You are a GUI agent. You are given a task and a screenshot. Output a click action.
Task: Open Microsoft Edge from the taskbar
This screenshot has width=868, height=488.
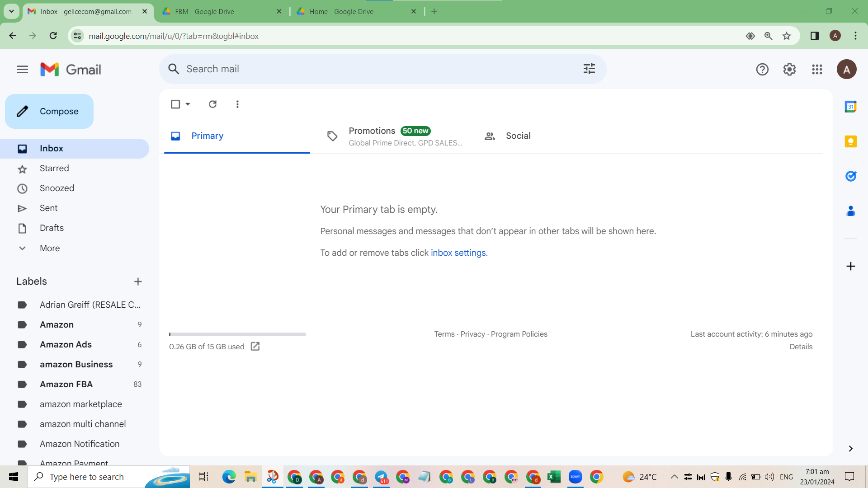[x=229, y=477]
